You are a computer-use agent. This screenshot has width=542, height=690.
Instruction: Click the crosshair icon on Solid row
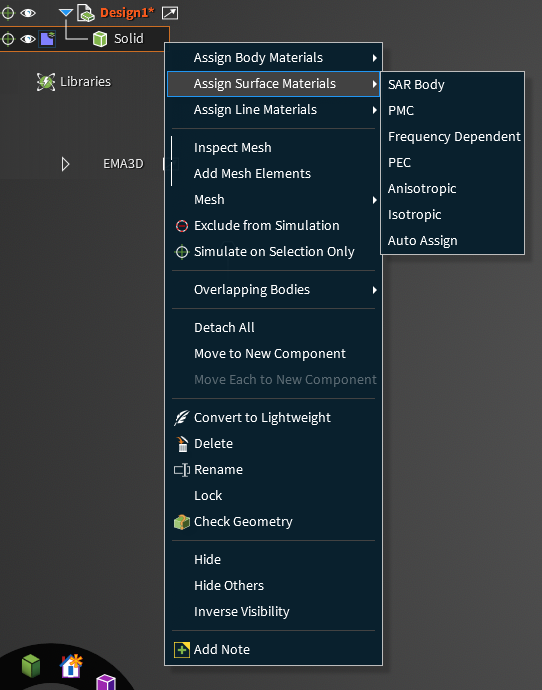pos(7,39)
